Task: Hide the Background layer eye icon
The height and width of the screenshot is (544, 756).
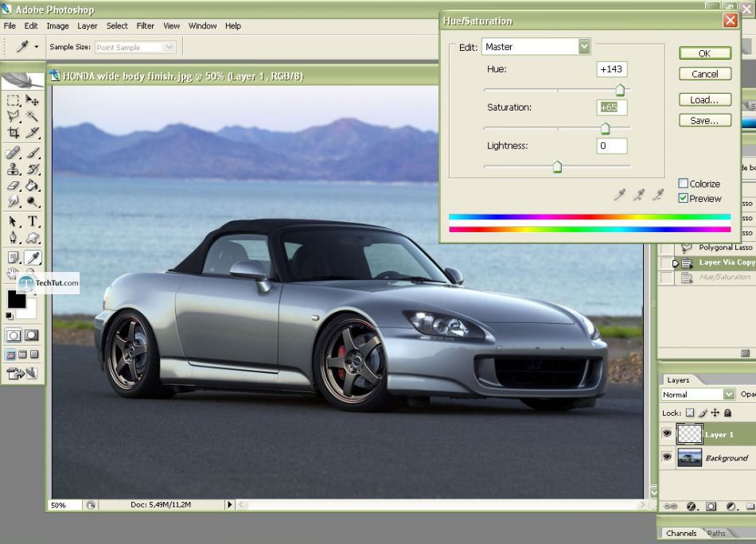Action: pyautogui.click(x=668, y=457)
